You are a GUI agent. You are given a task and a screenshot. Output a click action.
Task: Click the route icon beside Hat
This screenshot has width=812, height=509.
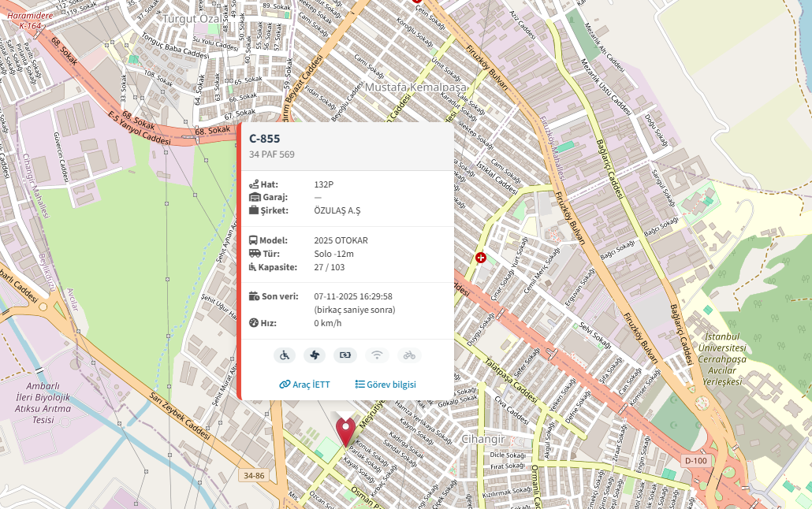click(x=254, y=184)
